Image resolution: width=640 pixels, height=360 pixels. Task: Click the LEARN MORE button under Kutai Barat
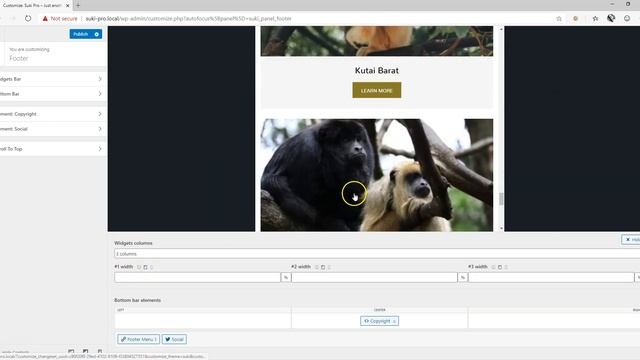pyautogui.click(x=377, y=90)
